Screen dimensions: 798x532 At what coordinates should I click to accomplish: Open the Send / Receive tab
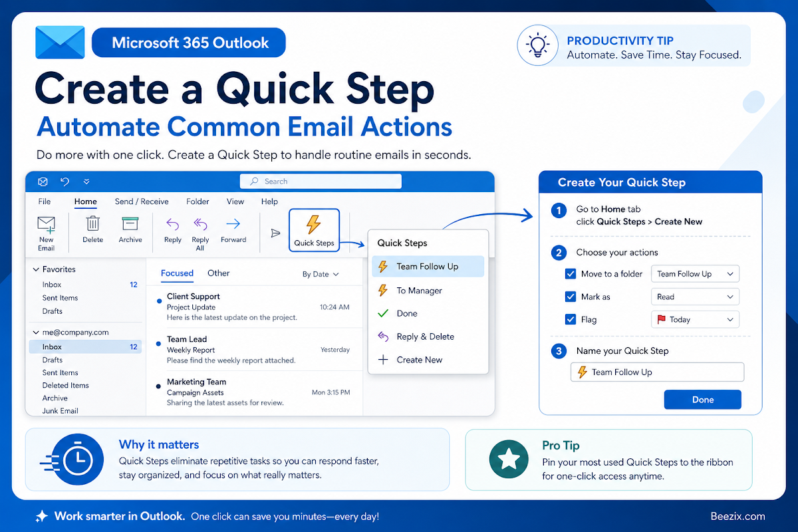142,201
